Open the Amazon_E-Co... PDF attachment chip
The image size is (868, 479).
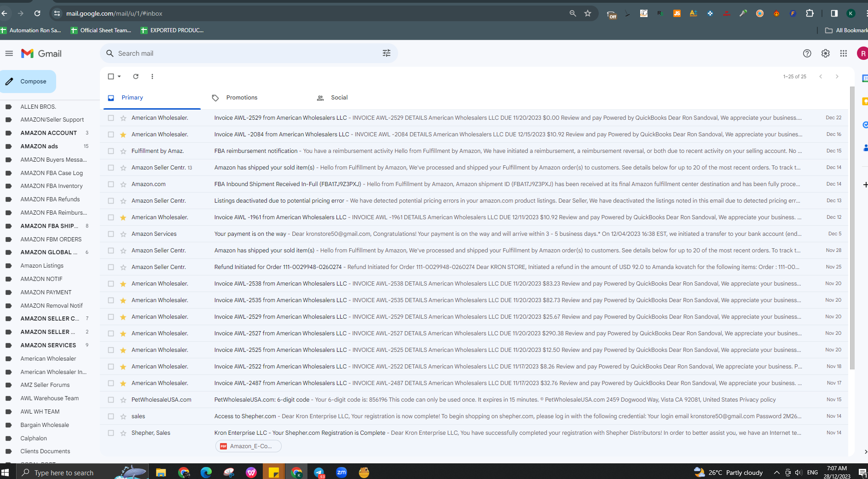(249, 446)
